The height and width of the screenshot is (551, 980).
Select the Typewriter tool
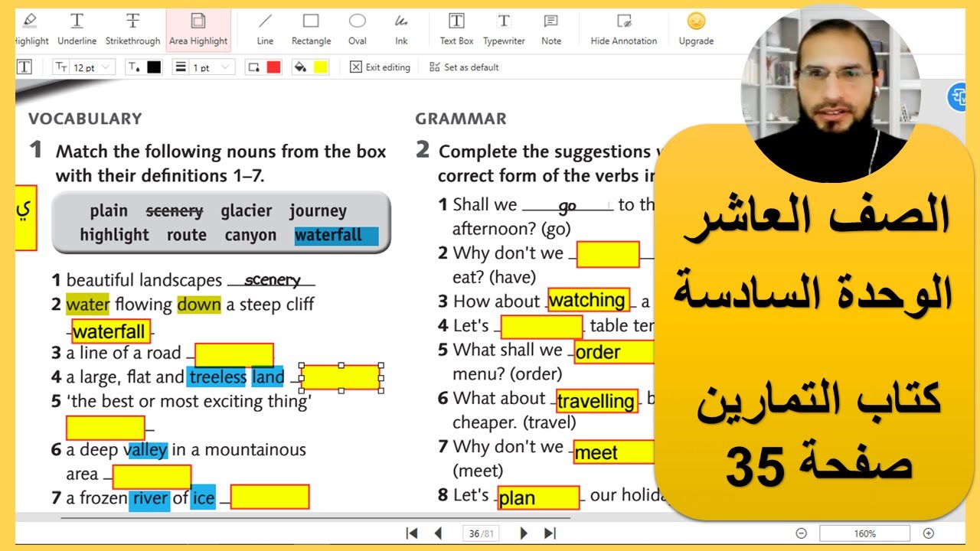click(x=504, y=29)
